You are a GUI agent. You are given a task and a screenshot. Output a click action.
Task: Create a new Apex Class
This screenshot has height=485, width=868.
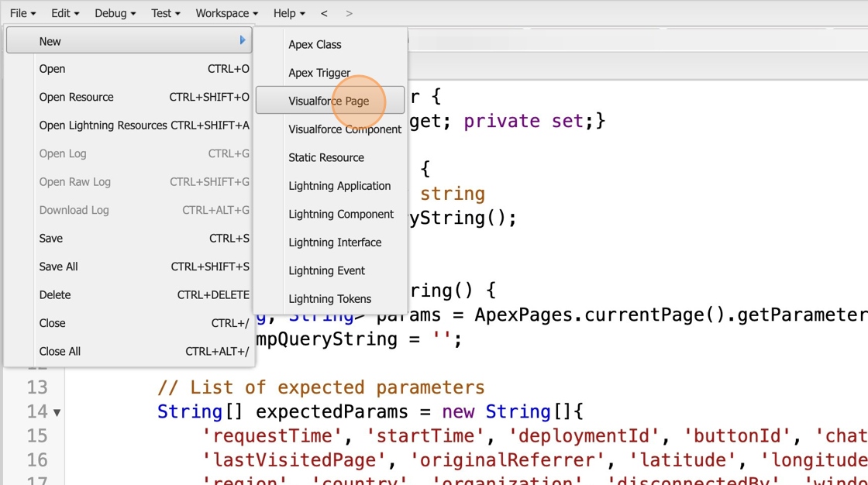coord(330,44)
